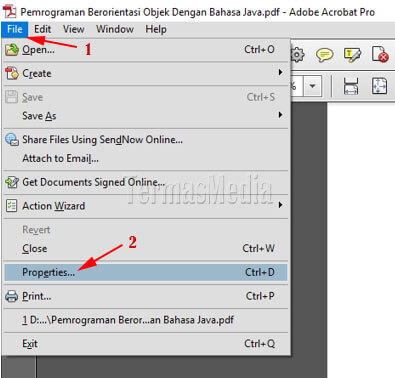Click the fit width scrolling icon
This screenshot has height=378, width=395.
(351, 86)
